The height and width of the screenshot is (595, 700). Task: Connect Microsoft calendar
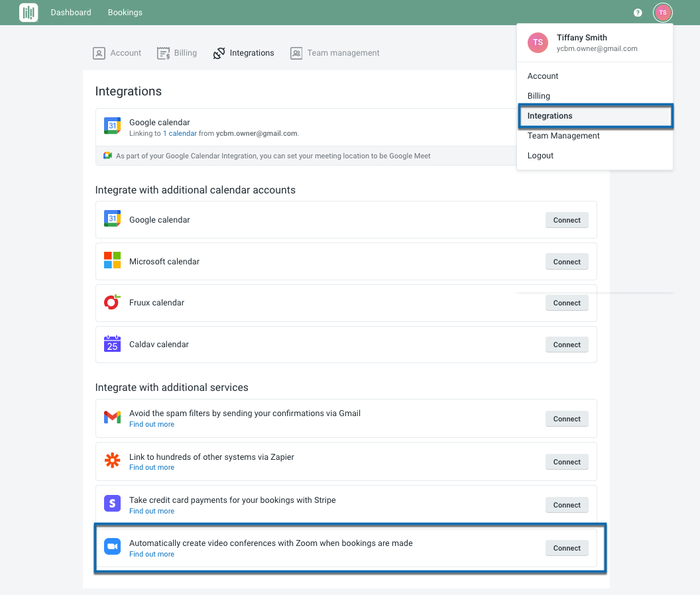click(567, 262)
